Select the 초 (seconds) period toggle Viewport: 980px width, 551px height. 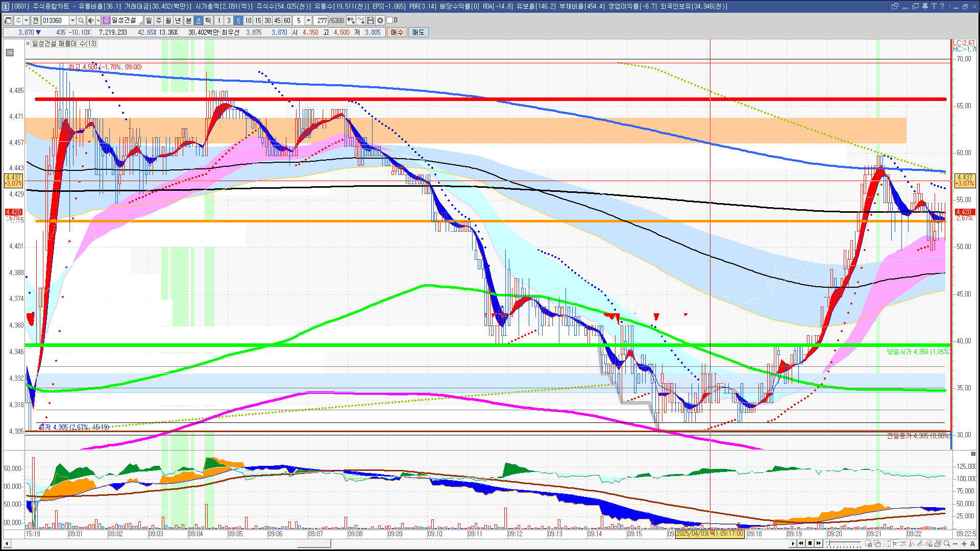pos(199,20)
